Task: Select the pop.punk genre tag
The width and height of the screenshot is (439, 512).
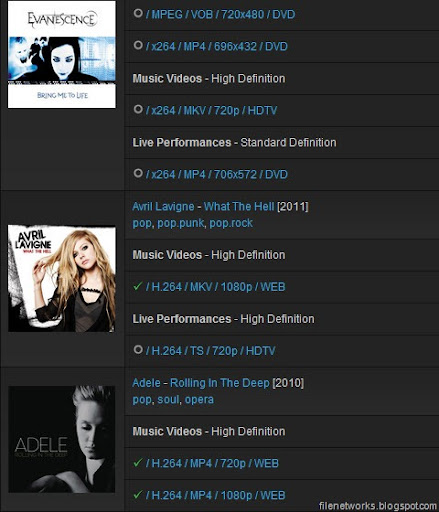Action: click(x=180, y=223)
